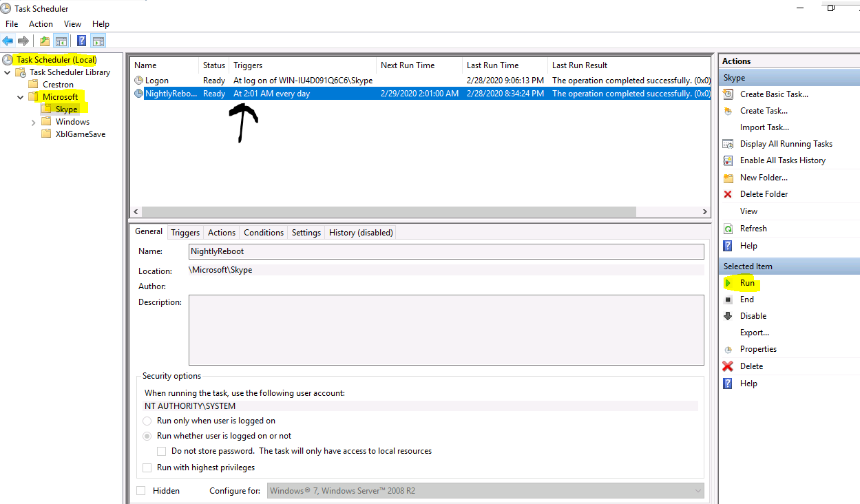860x504 pixels.
Task: Check Run with highest privileges
Action: [147, 468]
